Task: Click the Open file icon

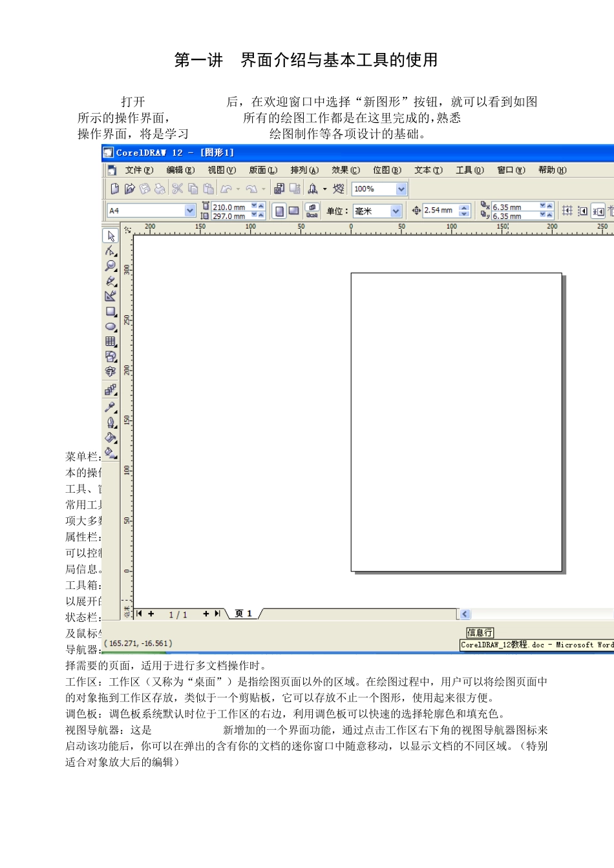Action: point(129,189)
